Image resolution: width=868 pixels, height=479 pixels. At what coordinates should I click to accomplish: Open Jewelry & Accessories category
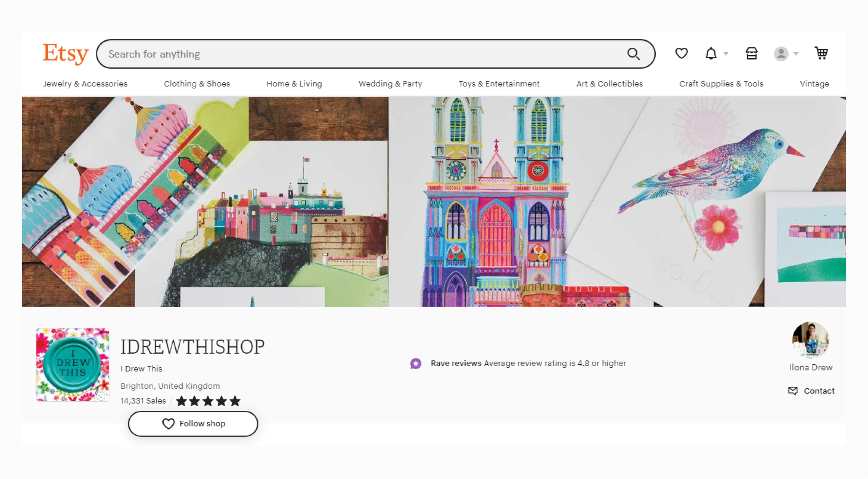point(85,84)
